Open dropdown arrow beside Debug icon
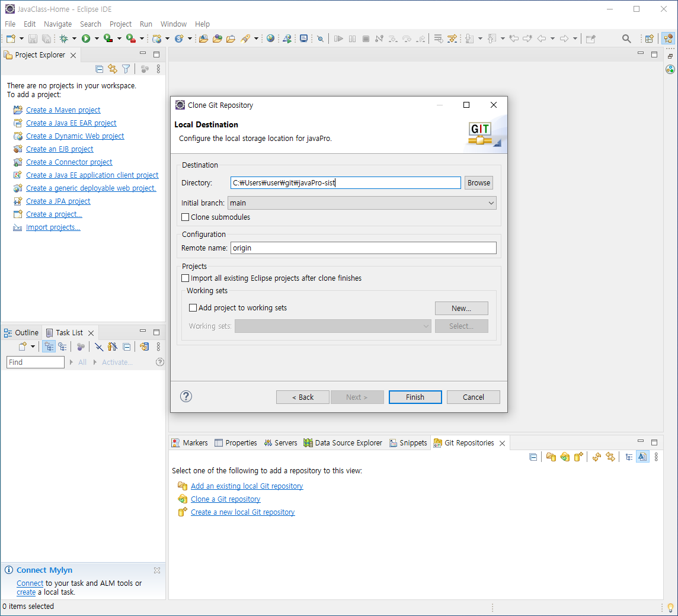 [x=74, y=38]
